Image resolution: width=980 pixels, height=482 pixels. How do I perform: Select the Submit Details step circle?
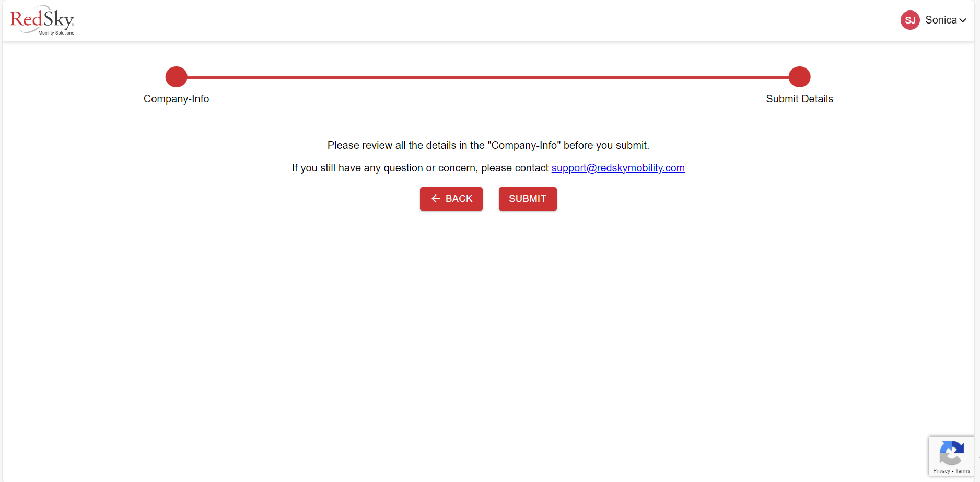[x=799, y=77]
